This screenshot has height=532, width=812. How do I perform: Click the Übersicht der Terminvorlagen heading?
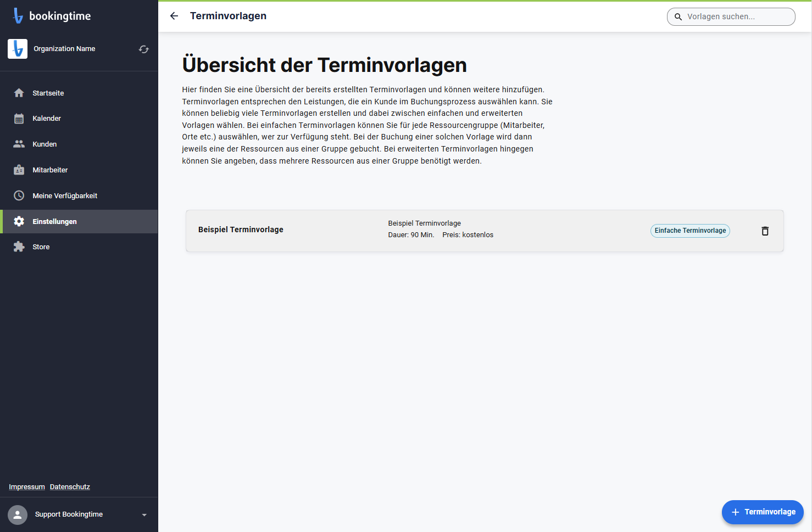[x=325, y=65]
